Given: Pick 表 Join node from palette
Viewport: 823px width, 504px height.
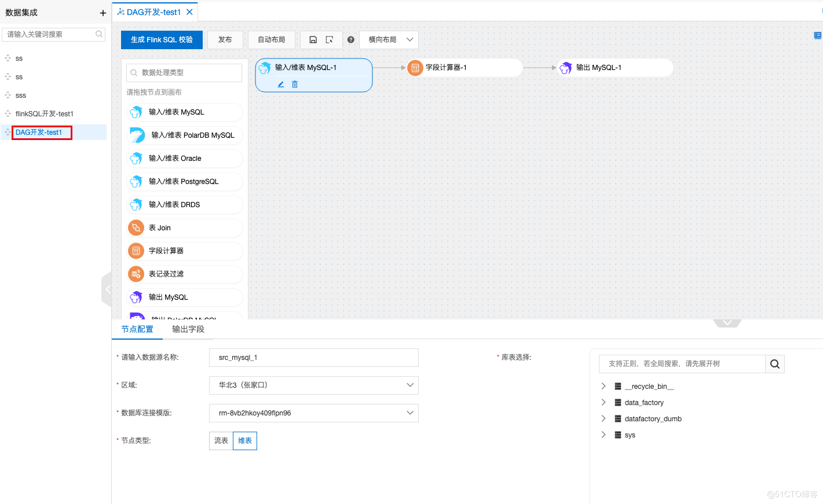Looking at the screenshot, I should coord(185,228).
